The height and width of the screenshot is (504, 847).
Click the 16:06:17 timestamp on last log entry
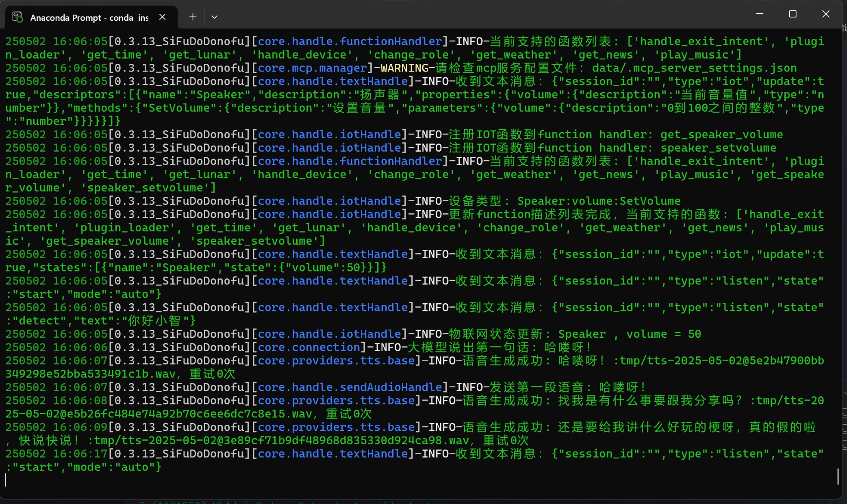coord(80,454)
